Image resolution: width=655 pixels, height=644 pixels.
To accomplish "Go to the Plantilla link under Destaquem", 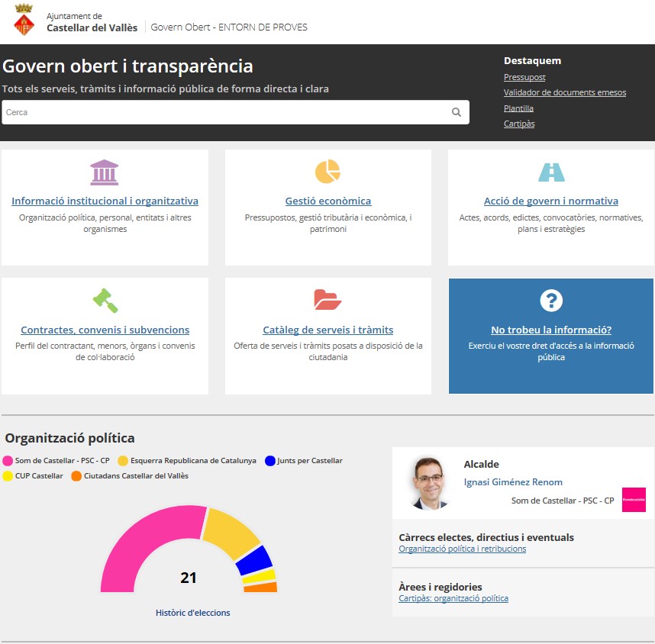I will click(x=518, y=108).
